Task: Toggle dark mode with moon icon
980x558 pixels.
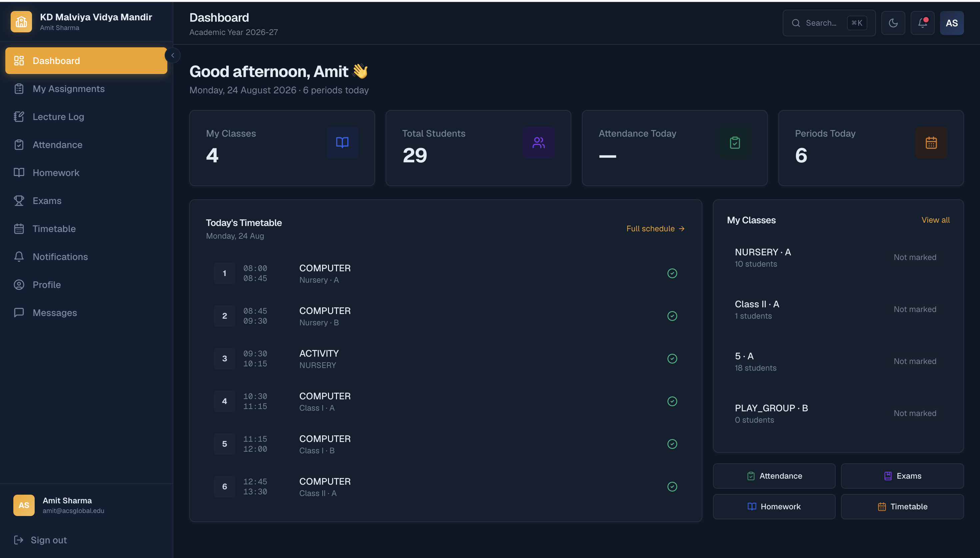Action: [x=893, y=23]
